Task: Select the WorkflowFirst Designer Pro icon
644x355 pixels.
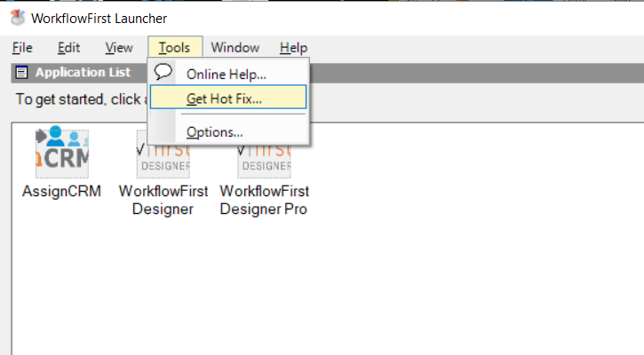Action: point(264,161)
